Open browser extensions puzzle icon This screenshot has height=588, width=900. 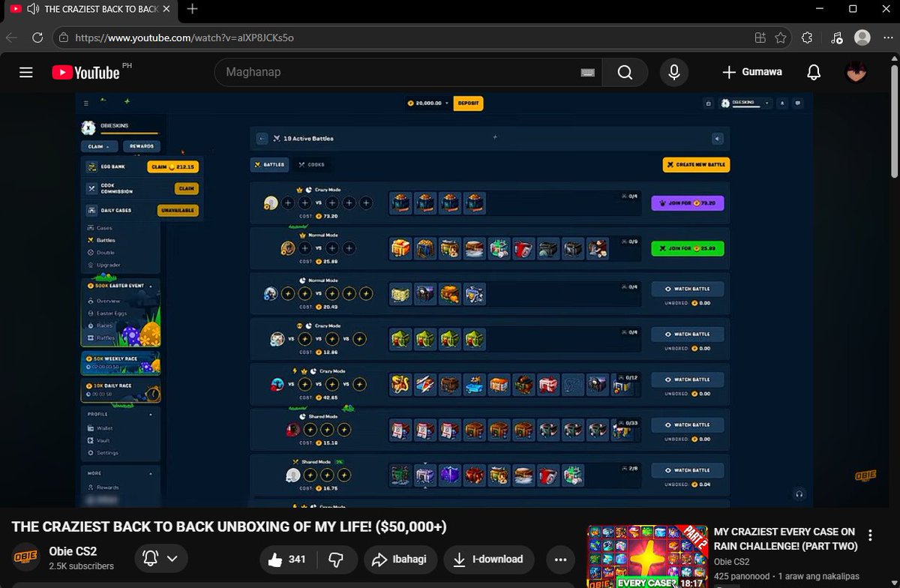coord(807,37)
